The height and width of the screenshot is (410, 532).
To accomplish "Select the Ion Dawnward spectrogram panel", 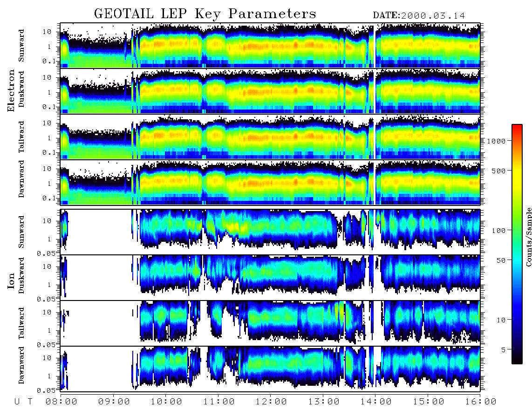I will [x=270, y=369].
